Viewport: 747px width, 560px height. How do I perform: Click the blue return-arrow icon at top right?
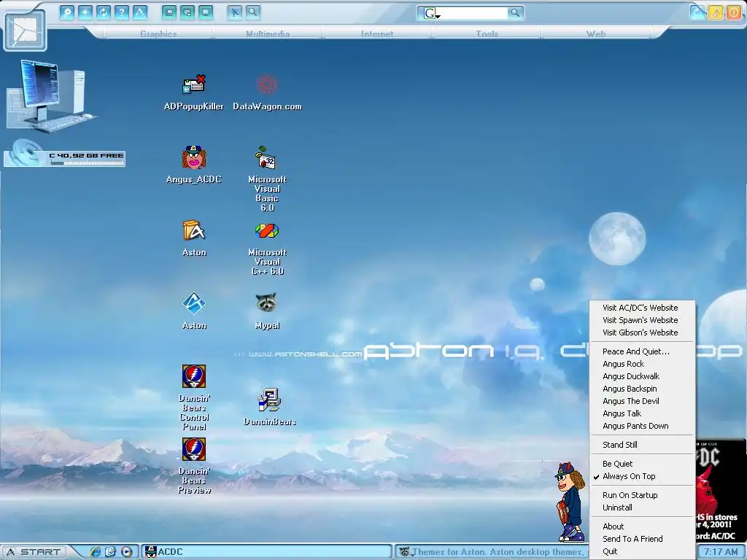[697, 12]
